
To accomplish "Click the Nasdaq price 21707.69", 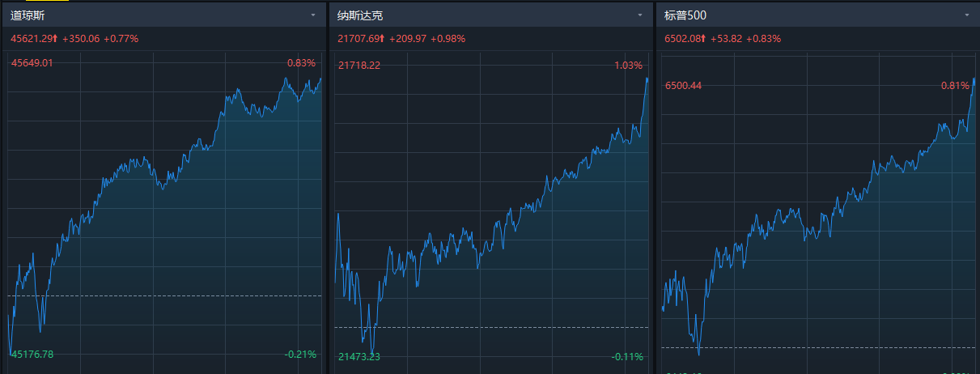I will (358, 38).
